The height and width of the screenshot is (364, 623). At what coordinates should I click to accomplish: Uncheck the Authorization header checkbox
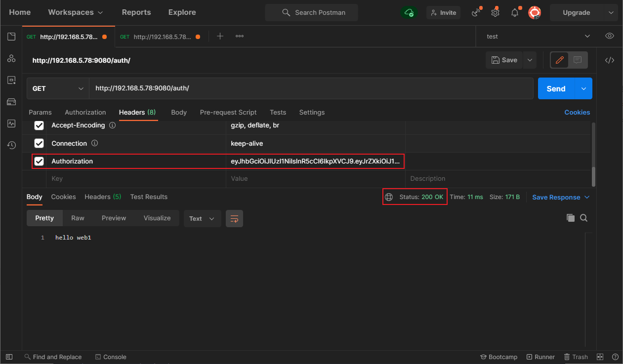(x=39, y=161)
